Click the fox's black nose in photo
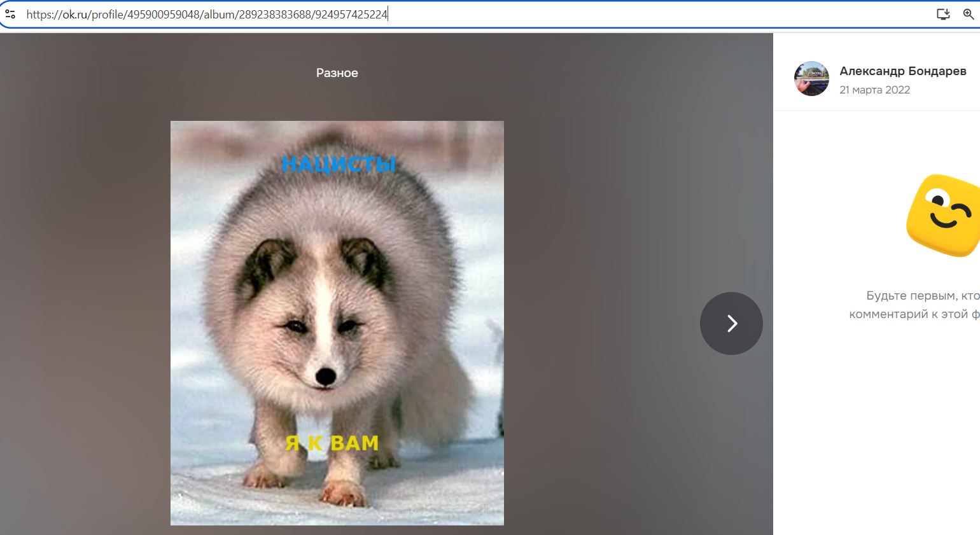This screenshot has width=980, height=535. (x=325, y=377)
